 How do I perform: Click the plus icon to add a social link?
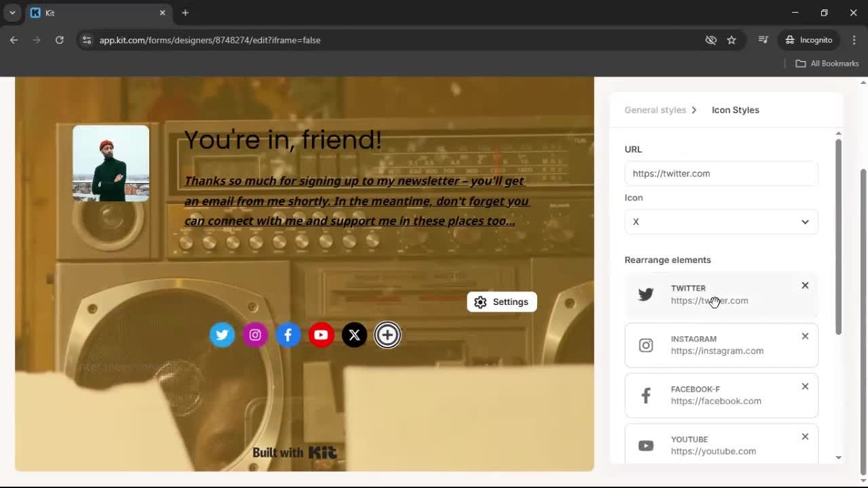(387, 334)
